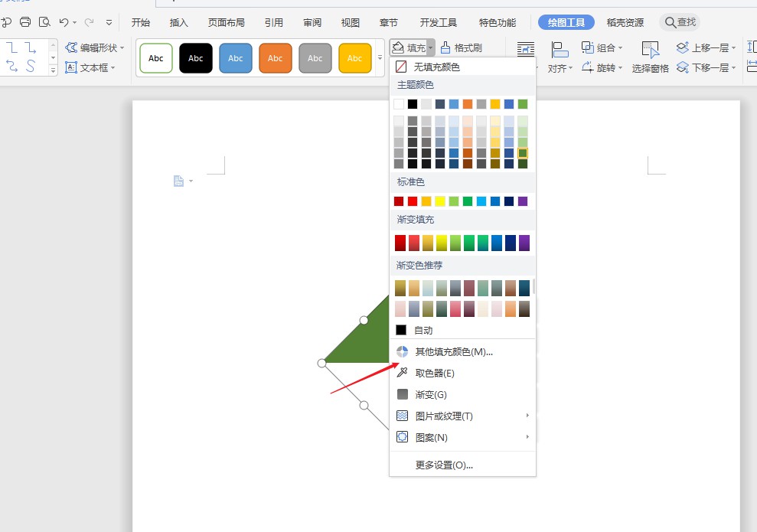This screenshot has width=757, height=532.
Task: Switch to the 页面布局 tab
Action: click(x=227, y=22)
